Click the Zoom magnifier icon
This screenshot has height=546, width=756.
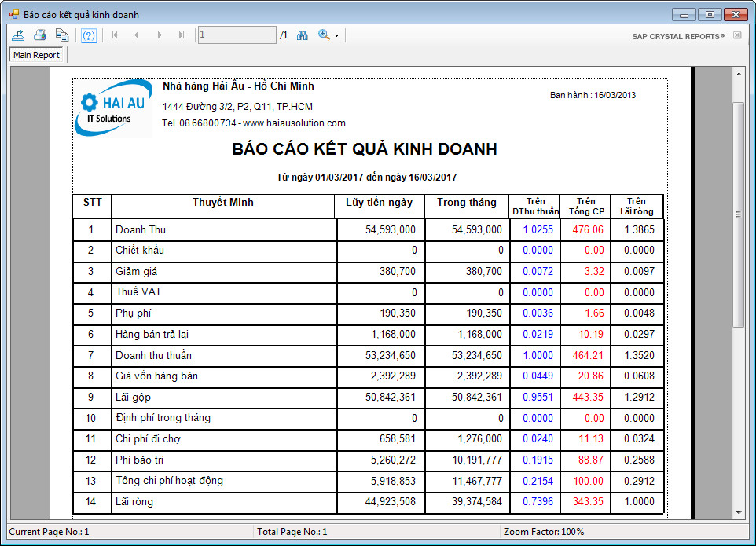(324, 35)
